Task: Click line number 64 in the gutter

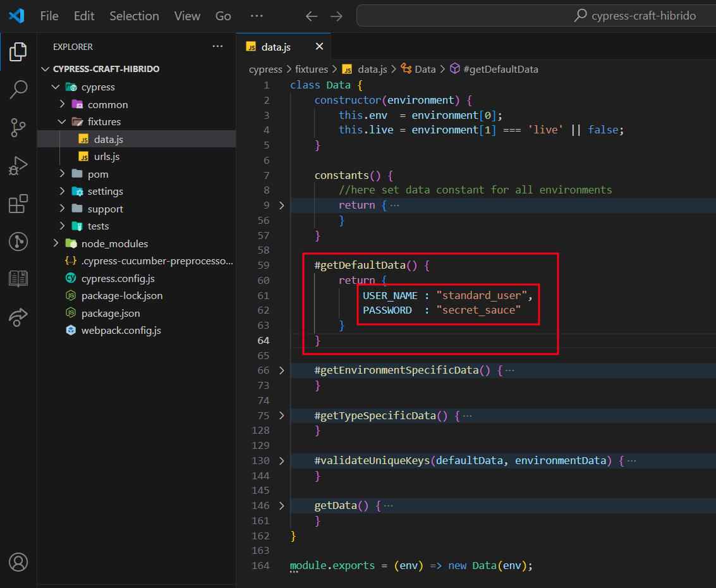Action: (x=264, y=340)
